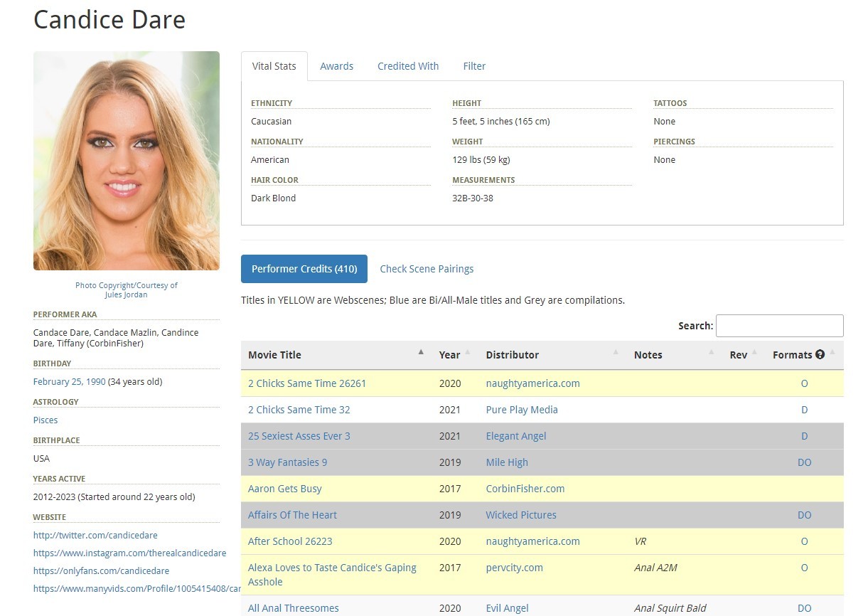Open the Mile High distributor link
This screenshot has height=616, width=868.
(x=507, y=462)
